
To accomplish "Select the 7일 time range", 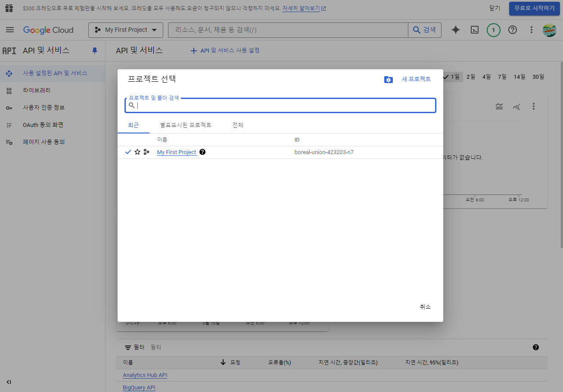I will [x=502, y=77].
